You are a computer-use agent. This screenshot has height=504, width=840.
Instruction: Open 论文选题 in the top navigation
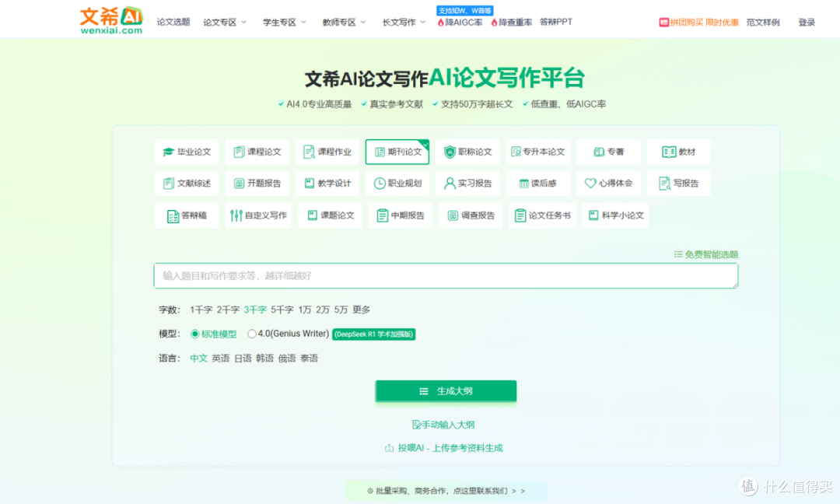pos(173,22)
